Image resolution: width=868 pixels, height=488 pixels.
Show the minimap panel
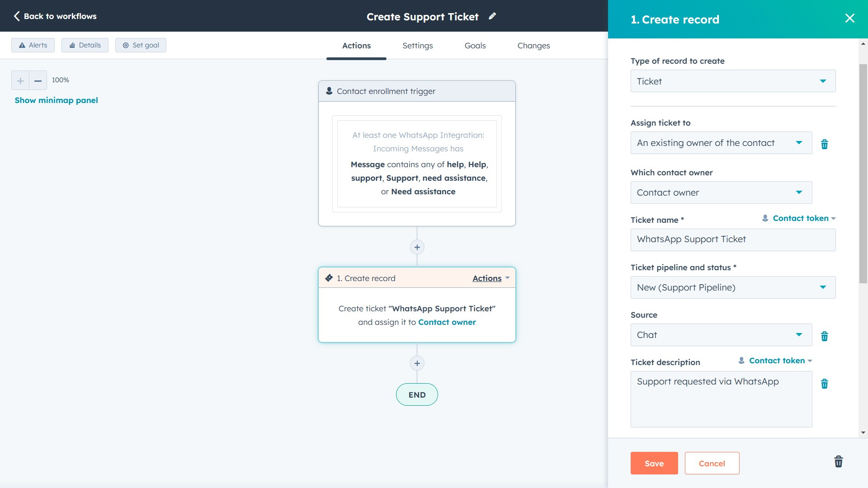click(x=56, y=100)
